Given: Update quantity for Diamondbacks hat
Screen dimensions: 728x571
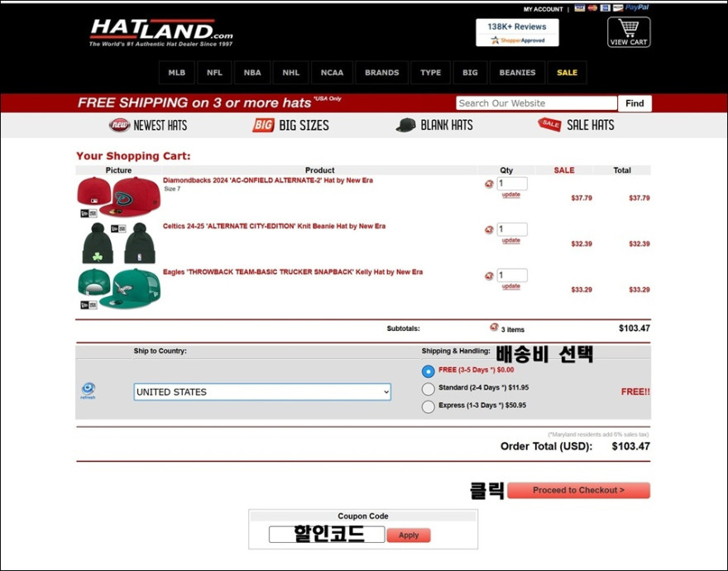Looking at the screenshot, I should [x=510, y=194].
